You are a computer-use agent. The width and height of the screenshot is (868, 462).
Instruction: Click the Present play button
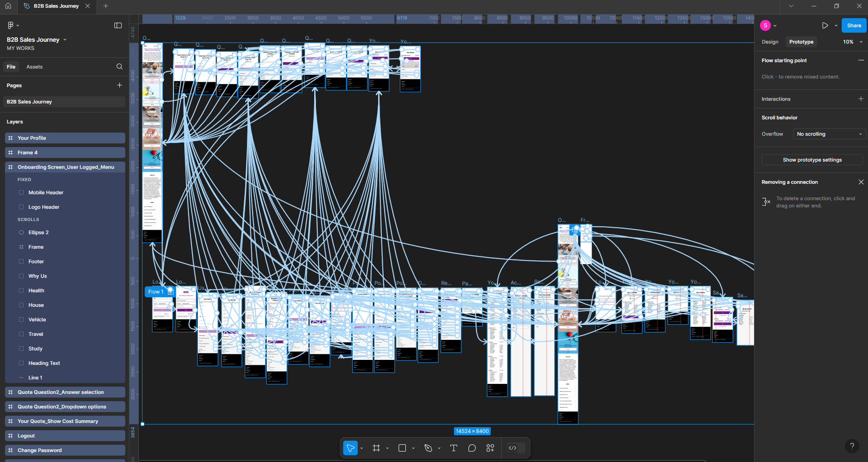pos(825,25)
